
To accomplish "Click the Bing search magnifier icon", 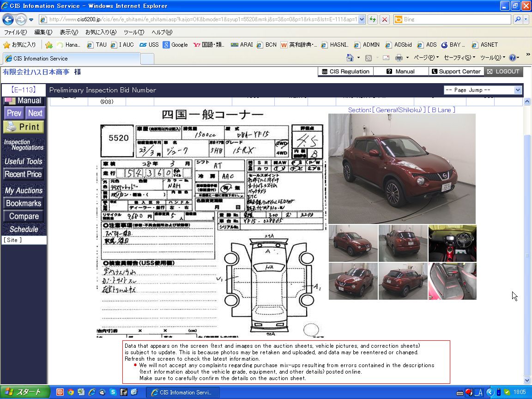I will 517,19.
